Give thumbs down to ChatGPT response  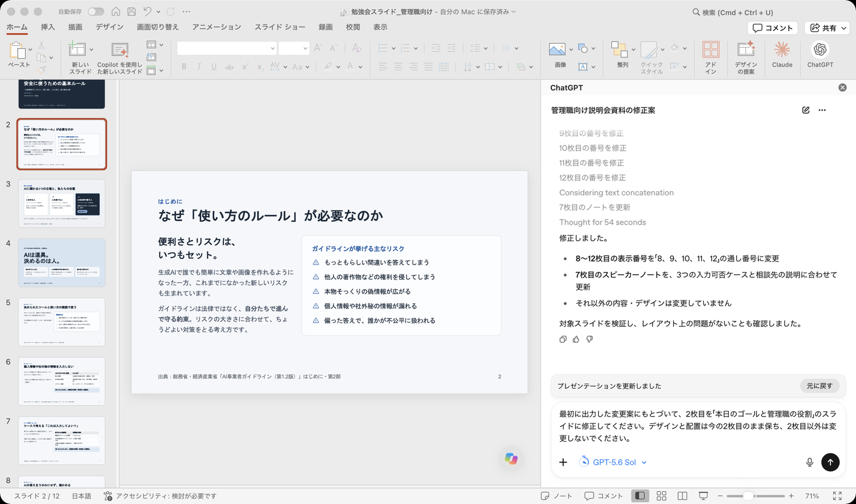589,339
